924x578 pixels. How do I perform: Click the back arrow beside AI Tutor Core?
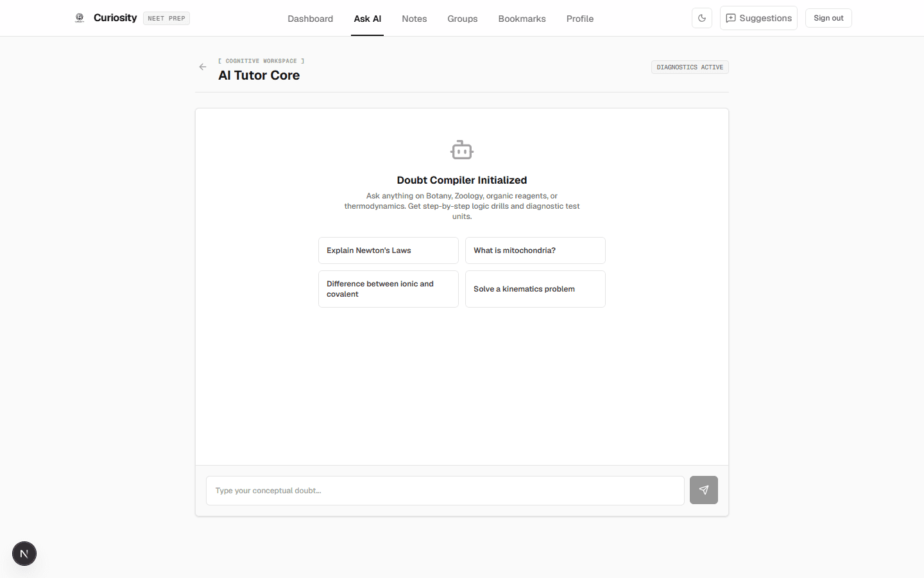click(203, 67)
